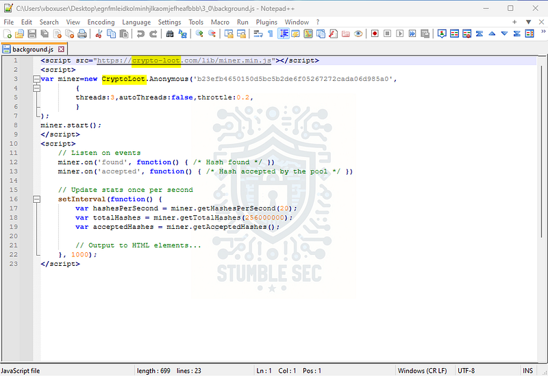This screenshot has height=392, width=548.
Task: Select the background.js tab
Action: 34,49
